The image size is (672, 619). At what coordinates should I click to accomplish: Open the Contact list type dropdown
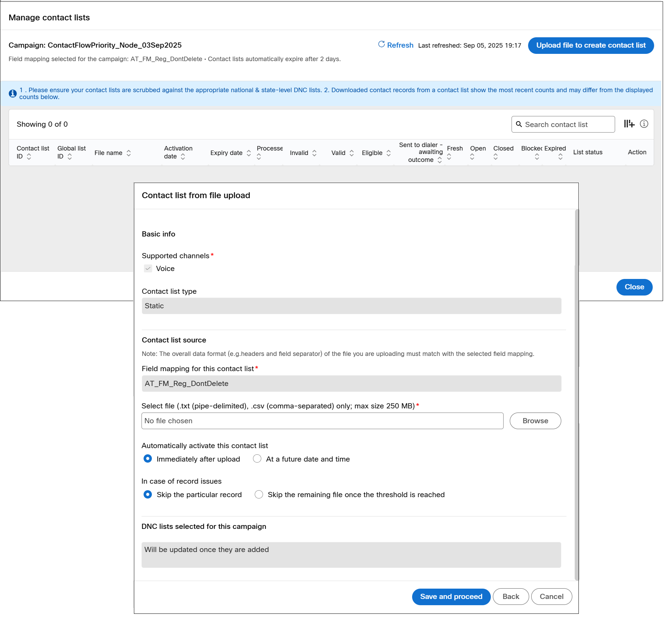click(351, 306)
